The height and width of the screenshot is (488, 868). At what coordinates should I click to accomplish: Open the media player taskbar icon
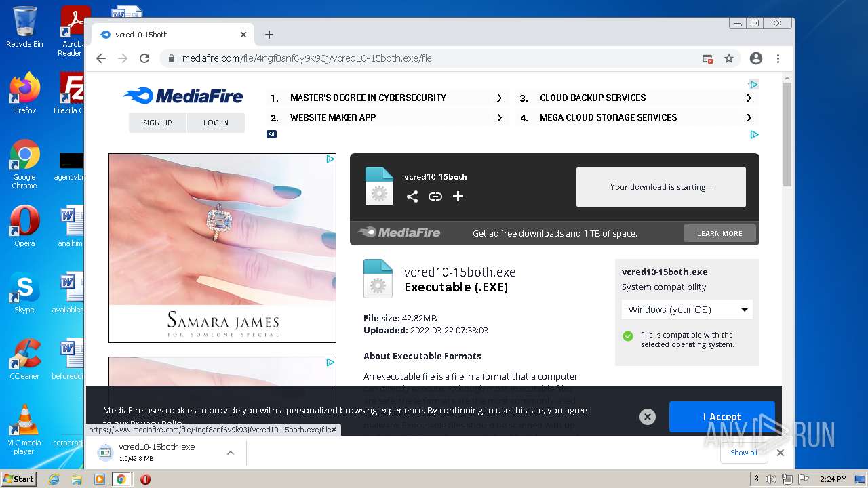(100, 479)
